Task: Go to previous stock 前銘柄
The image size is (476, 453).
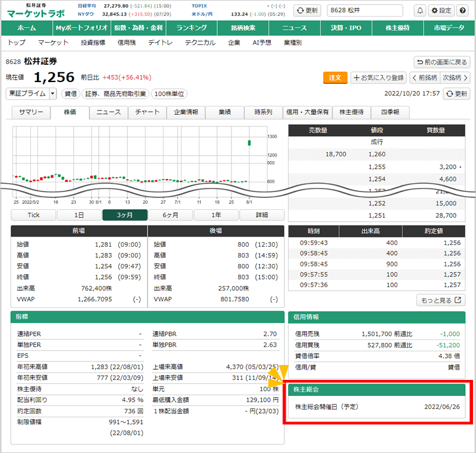Action: 424,78
